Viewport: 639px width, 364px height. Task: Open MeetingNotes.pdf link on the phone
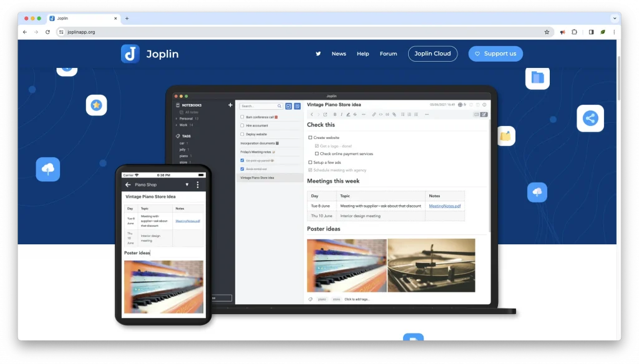[x=187, y=221]
